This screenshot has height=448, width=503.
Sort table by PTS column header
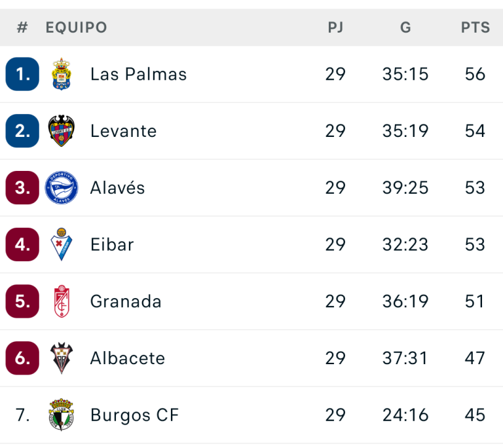coord(475,28)
